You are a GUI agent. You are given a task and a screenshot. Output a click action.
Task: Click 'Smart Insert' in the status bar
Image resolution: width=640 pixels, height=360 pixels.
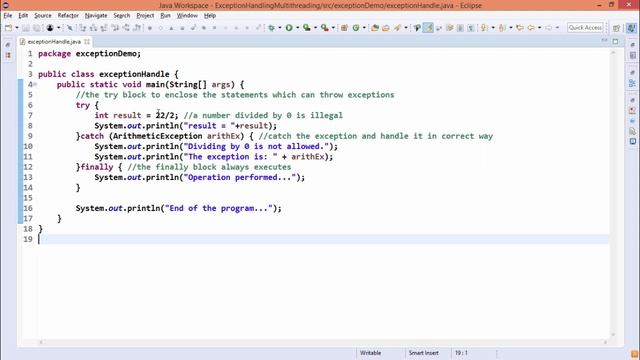point(424,353)
